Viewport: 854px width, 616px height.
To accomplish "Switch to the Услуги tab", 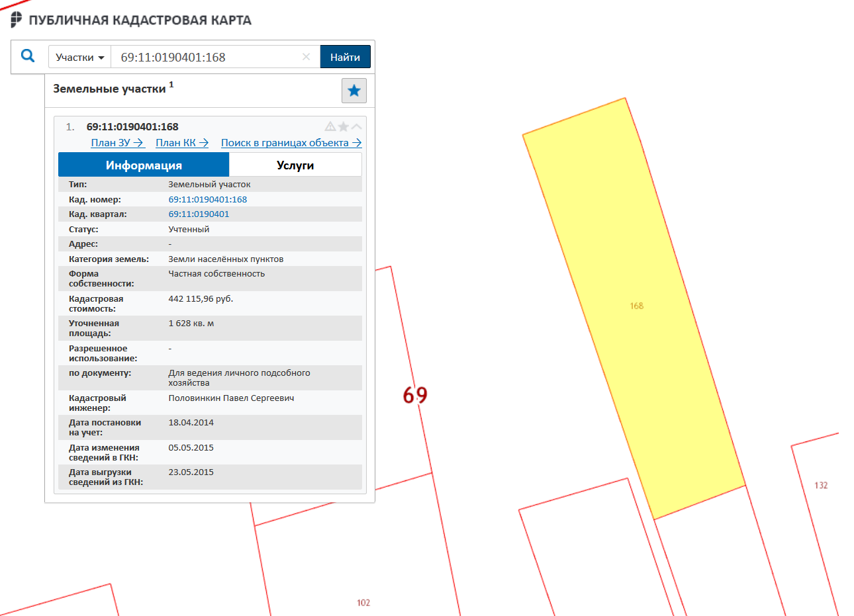I will tap(295, 165).
